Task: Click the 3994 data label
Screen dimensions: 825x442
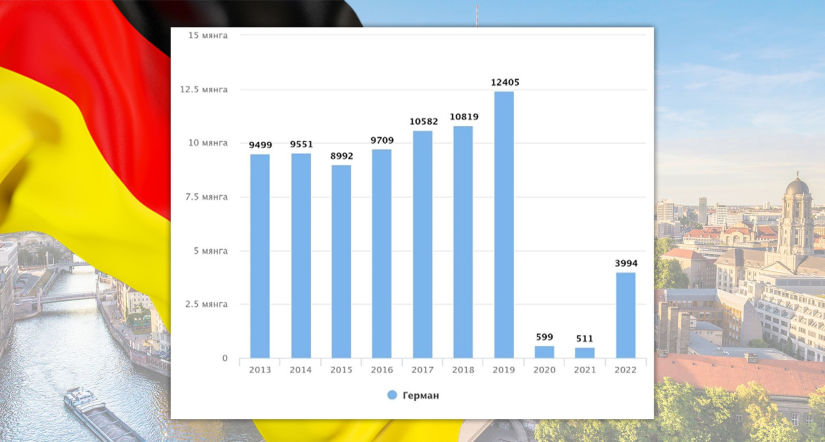Action: tap(626, 264)
